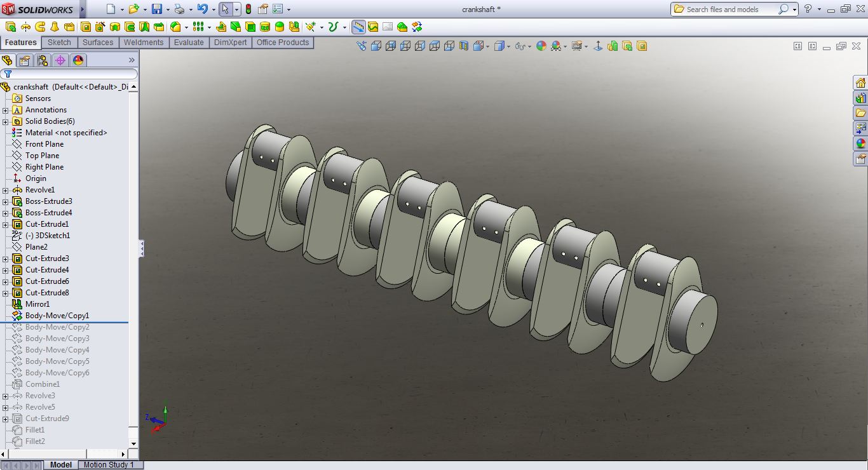Open the Display Style dropdown arrow
Image resolution: width=868 pixels, height=470 pixels.
[508, 46]
